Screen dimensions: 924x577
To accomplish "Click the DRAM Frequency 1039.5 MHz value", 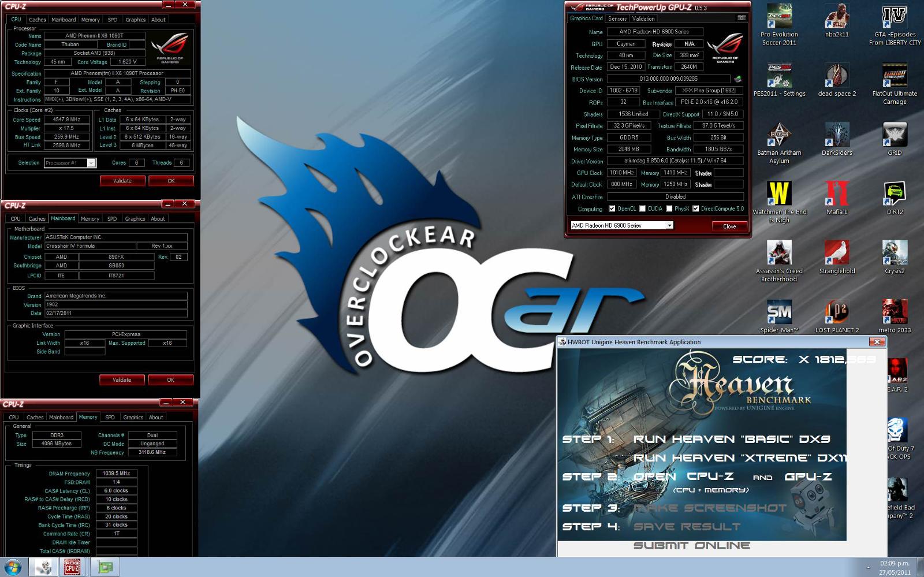I will tap(116, 474).
